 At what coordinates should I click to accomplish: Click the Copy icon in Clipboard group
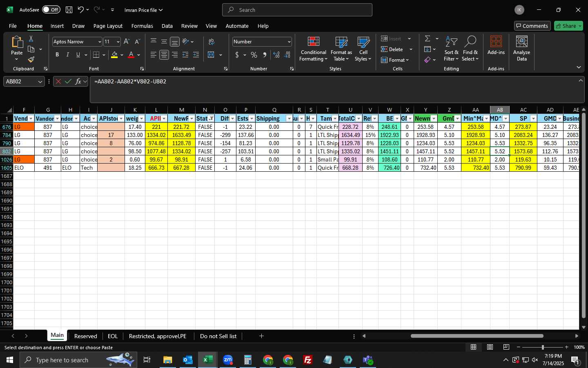point(31,49)
